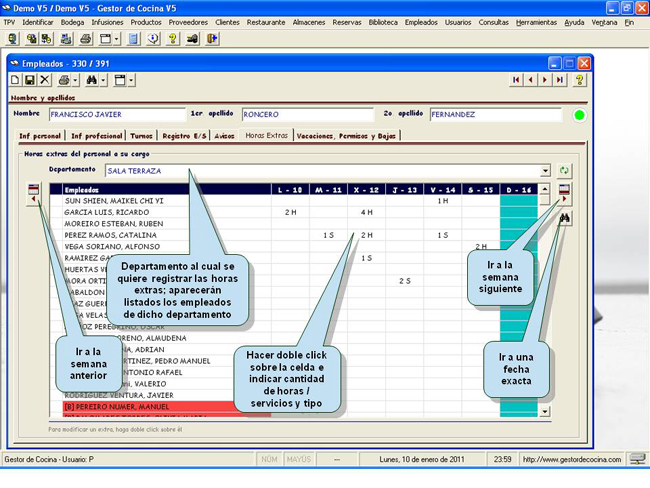Go to next week button
The width and height of the screenshot is (650, 488).
pyautogui.click(x=566, y=194)
